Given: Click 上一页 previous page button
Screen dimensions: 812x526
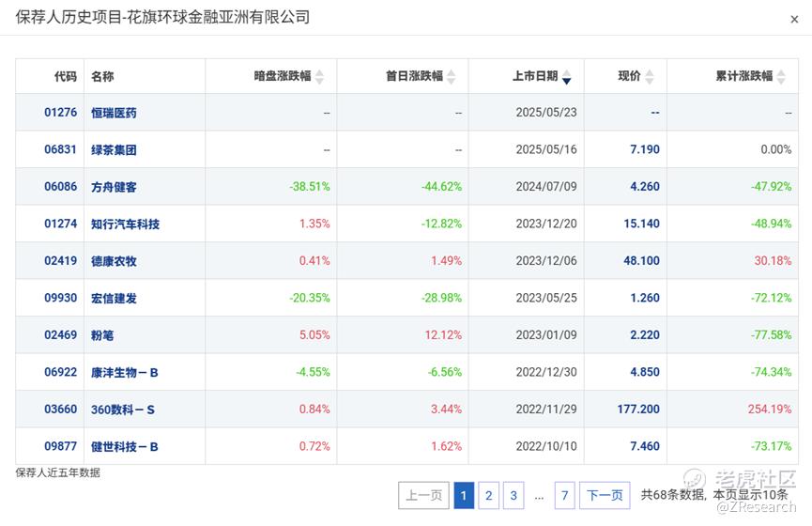Looking at the screenshot, I should point(423,495).
